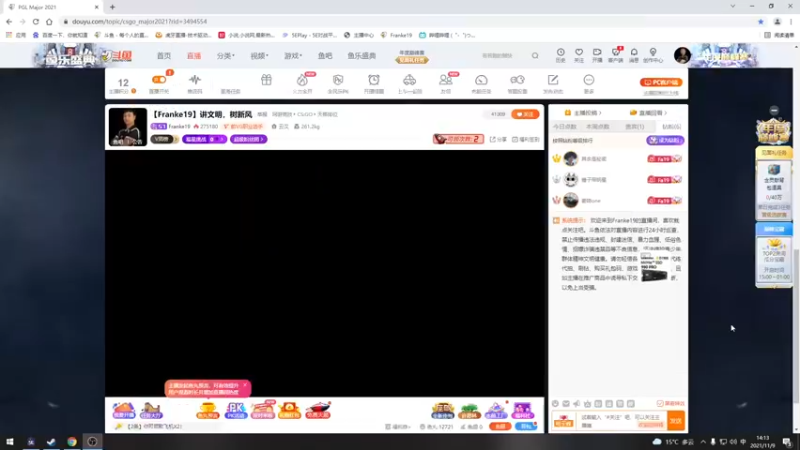Open the More ellipsis circle icon
This screenshot has width=800, height=450.
tap(589, 80)
